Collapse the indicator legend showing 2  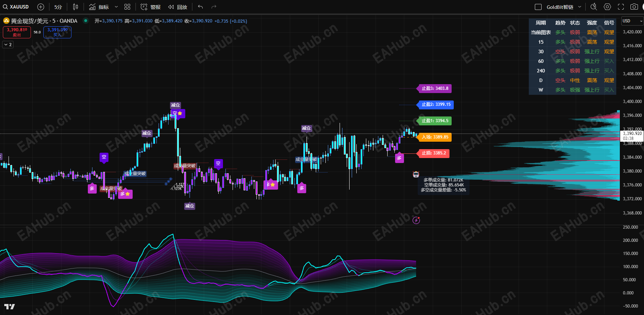(x=8, y=44)
